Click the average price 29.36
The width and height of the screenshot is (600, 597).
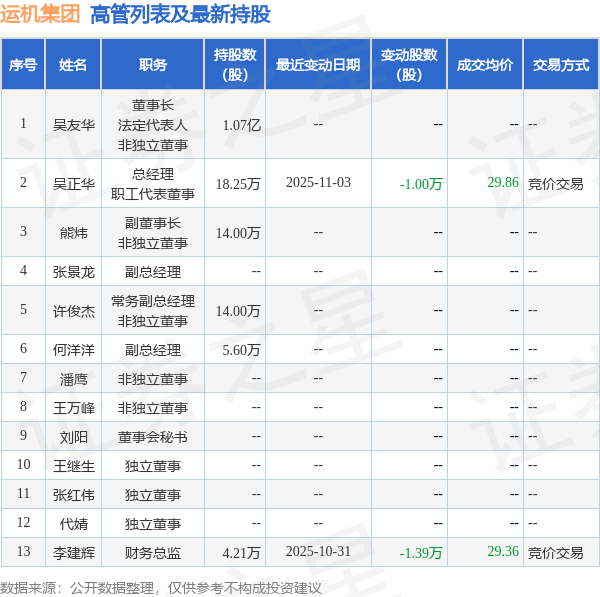[x=503, y=551]
